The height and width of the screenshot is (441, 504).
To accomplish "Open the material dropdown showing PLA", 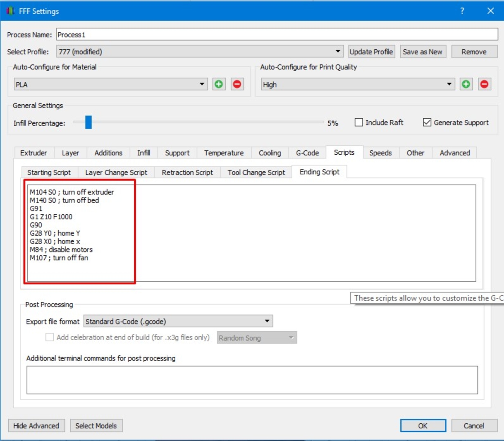I will pos(111,84).
